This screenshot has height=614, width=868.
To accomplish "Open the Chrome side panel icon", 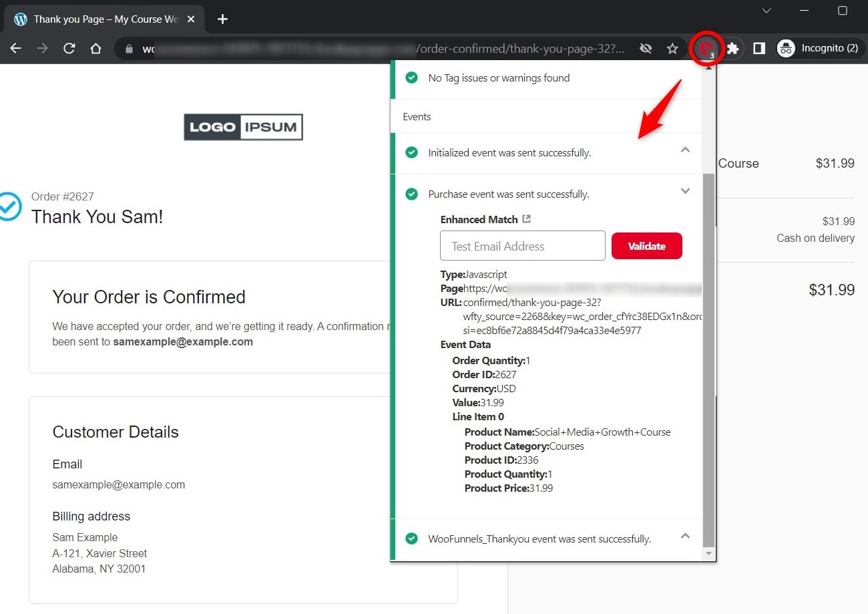I will coord(759,47).
